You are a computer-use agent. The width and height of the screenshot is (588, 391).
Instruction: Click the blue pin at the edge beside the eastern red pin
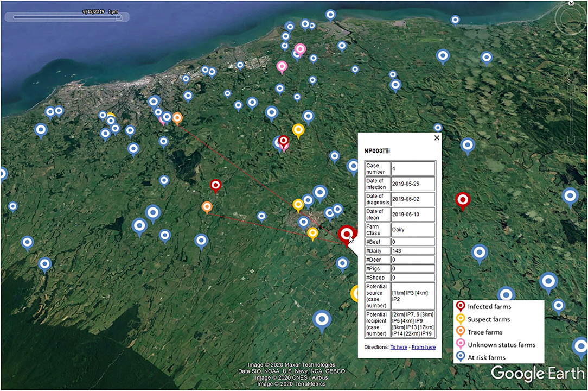click(x=571, y=197)
